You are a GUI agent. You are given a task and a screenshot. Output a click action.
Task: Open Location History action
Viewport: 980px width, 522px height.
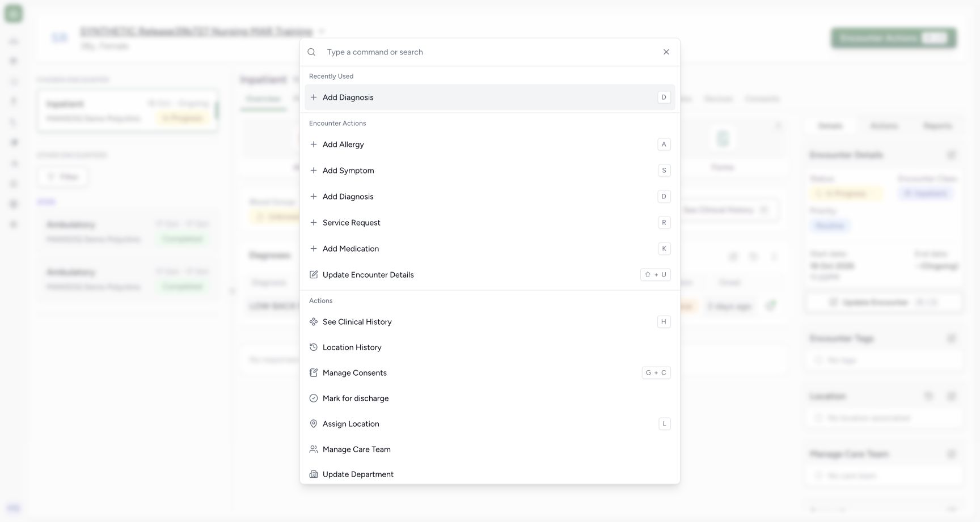[490, 347]
